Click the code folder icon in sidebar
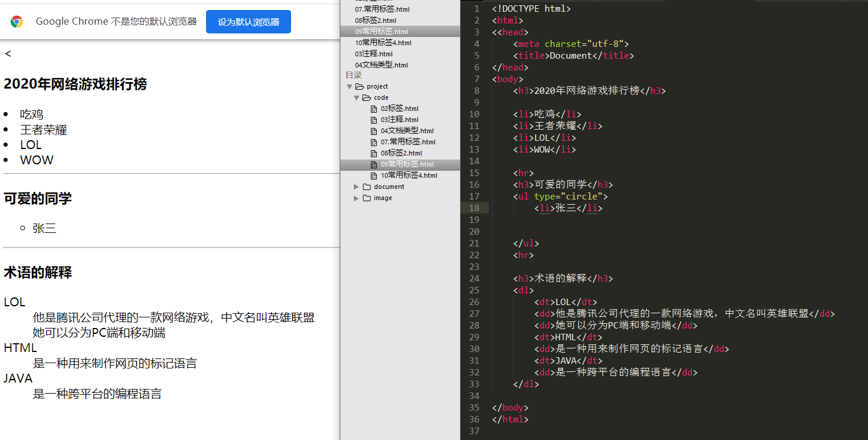Screen dimensions: 868x440 (367, 97)
